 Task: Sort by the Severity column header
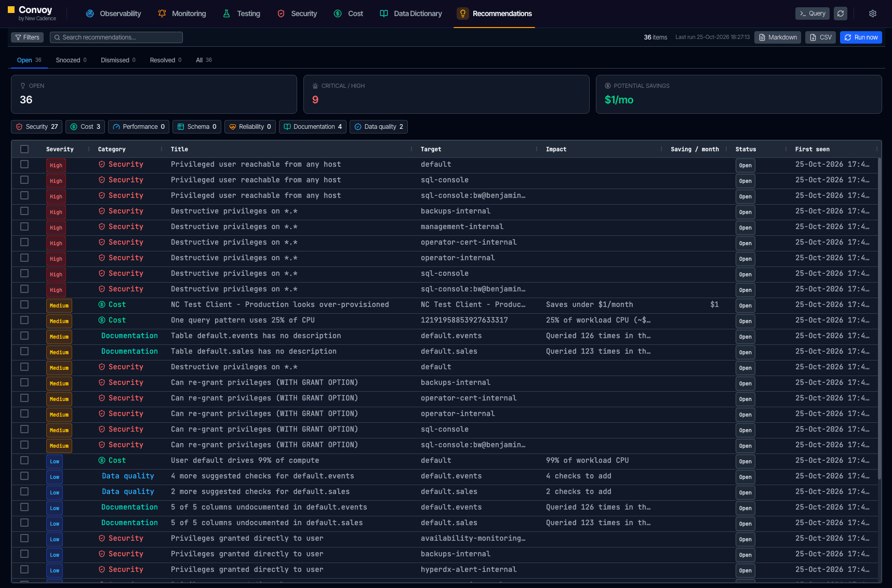click(60, 149)
